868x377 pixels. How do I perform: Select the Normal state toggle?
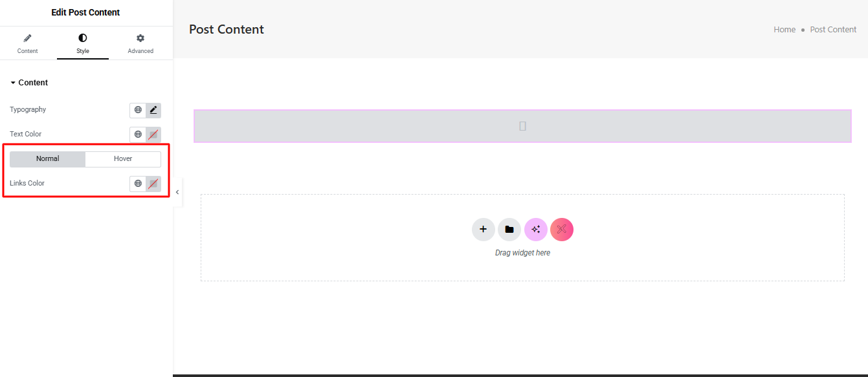(48, 159)
